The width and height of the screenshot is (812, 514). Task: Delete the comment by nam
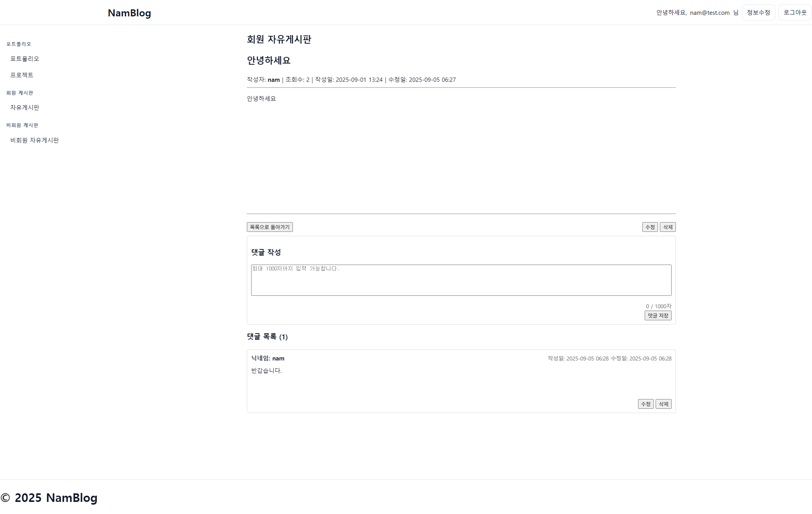pos(663,404)
